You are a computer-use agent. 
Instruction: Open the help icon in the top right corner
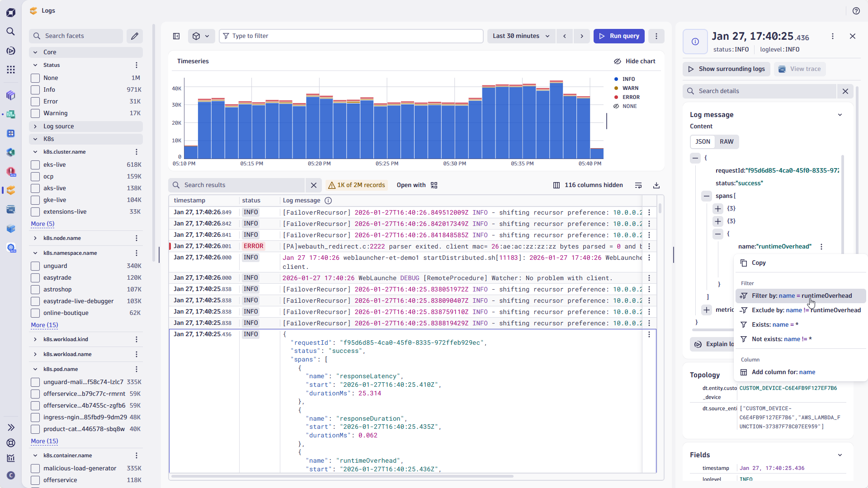click(x=856, y=10)
